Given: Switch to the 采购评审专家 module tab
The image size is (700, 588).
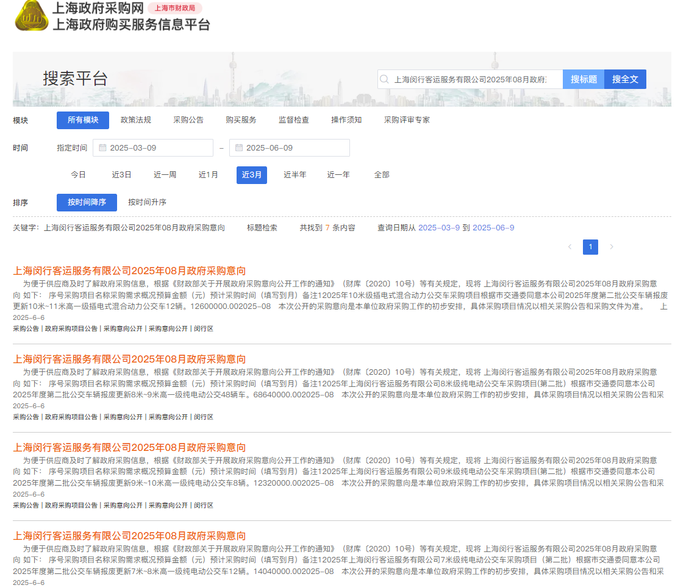Looking at the screenshot, I should coord(406,120).
